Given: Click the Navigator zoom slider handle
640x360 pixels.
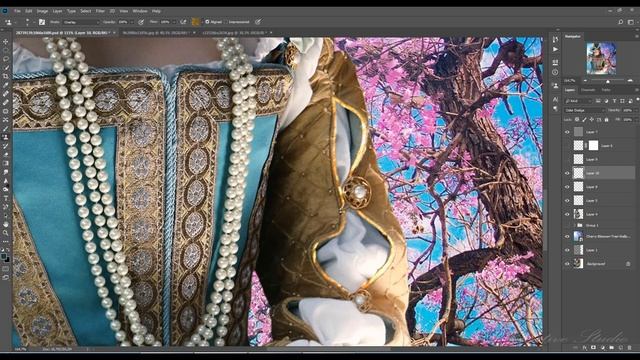Looking at the screenshot, I should tap(608, 81).
